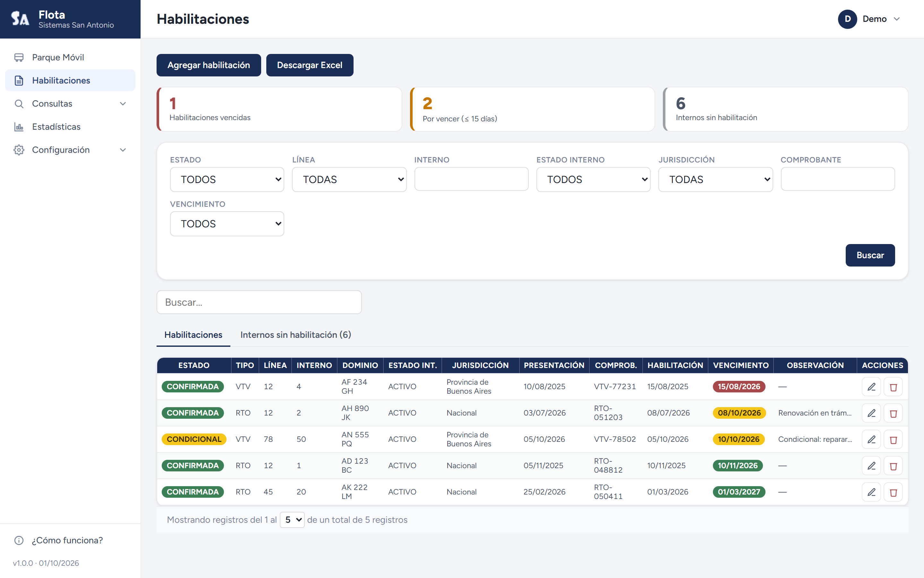Delete the AD 123 BC row

click(893, 466)
